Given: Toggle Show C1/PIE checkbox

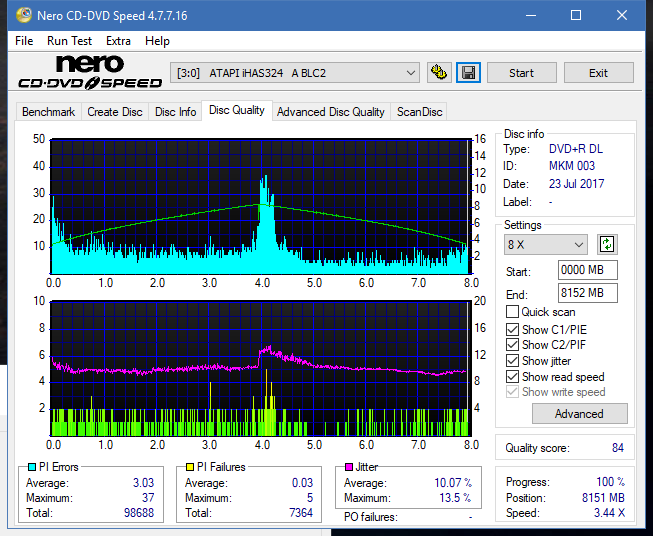Looking at the screenshot, I should [512, 329].
